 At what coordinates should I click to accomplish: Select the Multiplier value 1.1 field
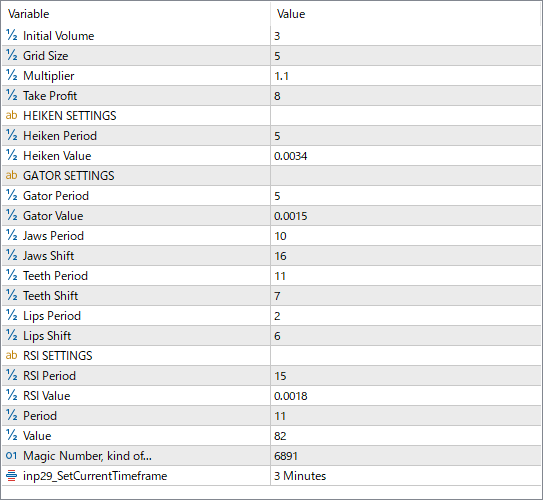click(406, 76)
